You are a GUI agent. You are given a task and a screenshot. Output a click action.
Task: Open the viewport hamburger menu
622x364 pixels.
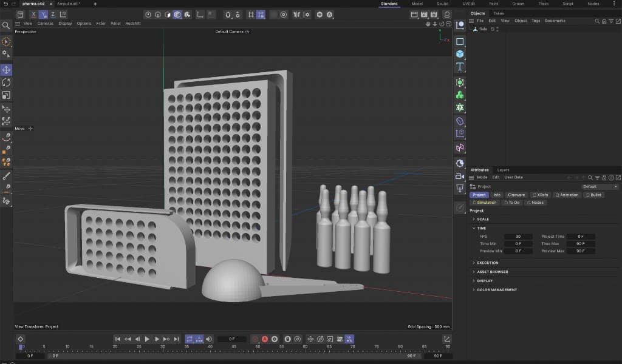point(18,24)
